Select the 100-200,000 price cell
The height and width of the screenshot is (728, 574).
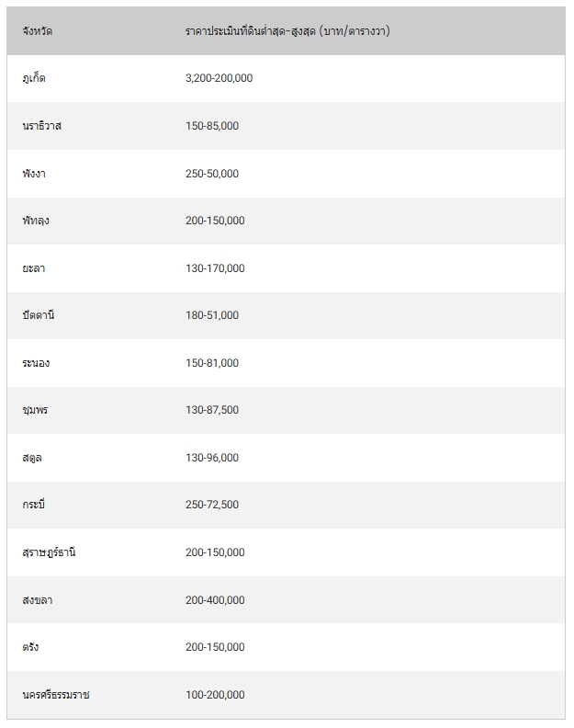(215, 695)
